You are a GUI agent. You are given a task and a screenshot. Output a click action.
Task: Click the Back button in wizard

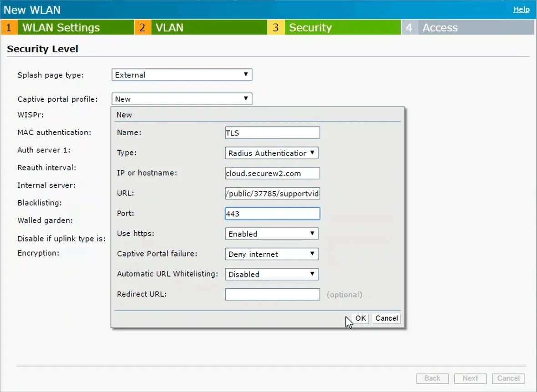point(432,378)
